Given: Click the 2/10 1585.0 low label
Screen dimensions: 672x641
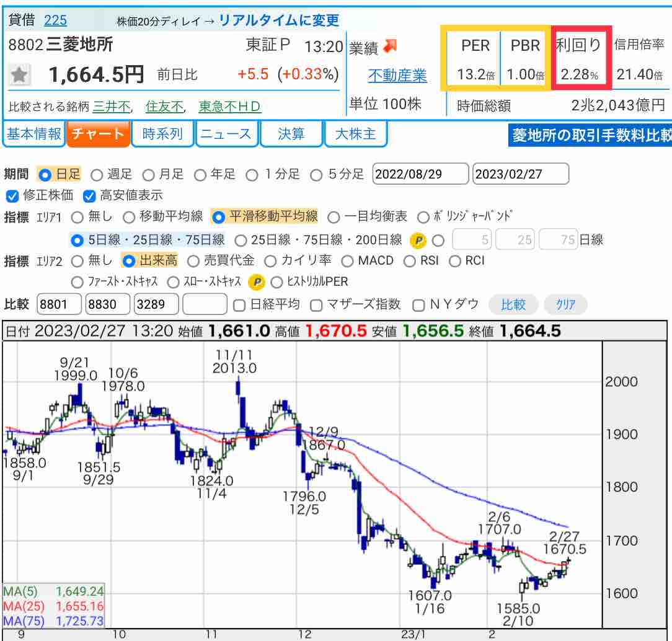Looking at the screenshot, I should point(518,615).
